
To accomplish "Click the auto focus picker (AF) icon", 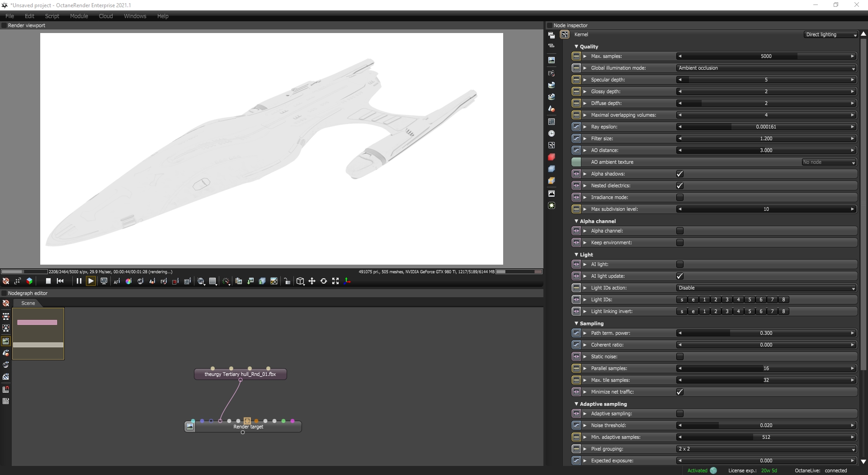I will (x=117, y=281).
